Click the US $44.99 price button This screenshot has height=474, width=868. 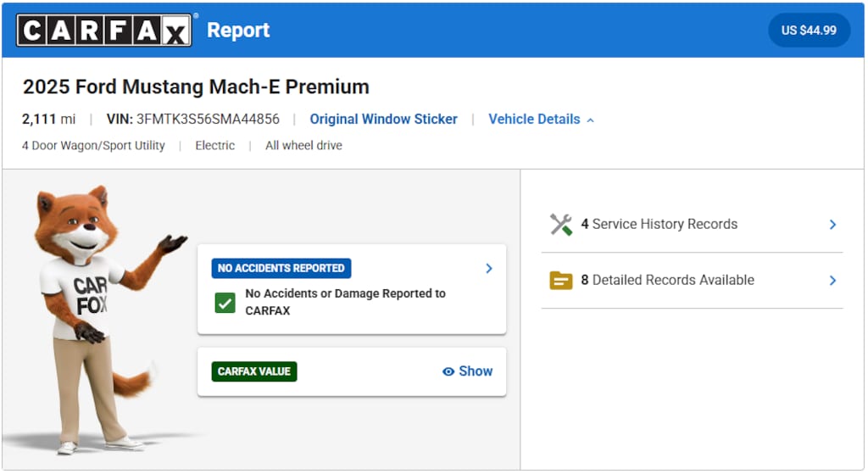coord(808,31)
